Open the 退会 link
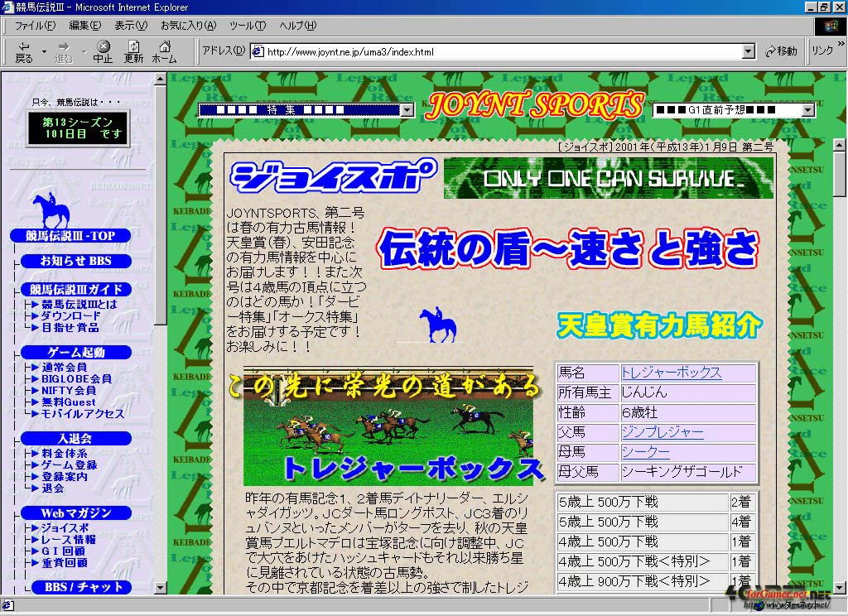The width and height of the screenshot is (848, 616). click(x=52, y=488)
